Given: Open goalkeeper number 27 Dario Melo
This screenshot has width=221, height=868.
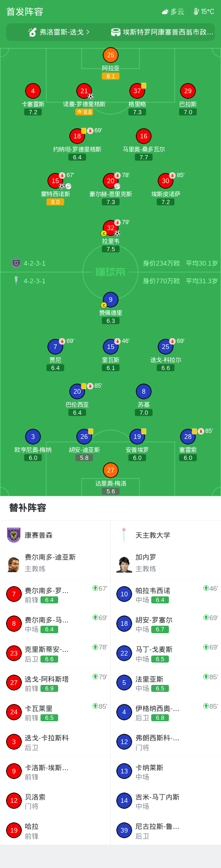Looking at the screenshot, I should click(x=110, y=470).
